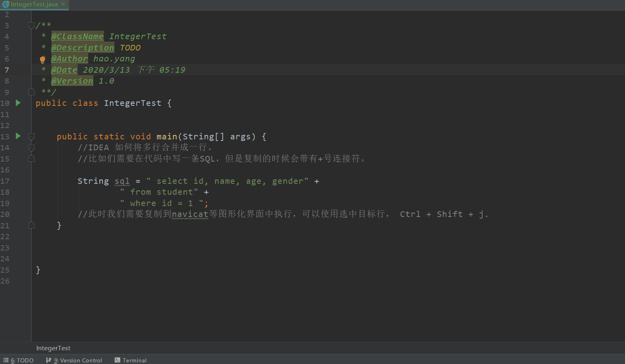Click the underlined navicat word in the comment

(x=190, y=214)
